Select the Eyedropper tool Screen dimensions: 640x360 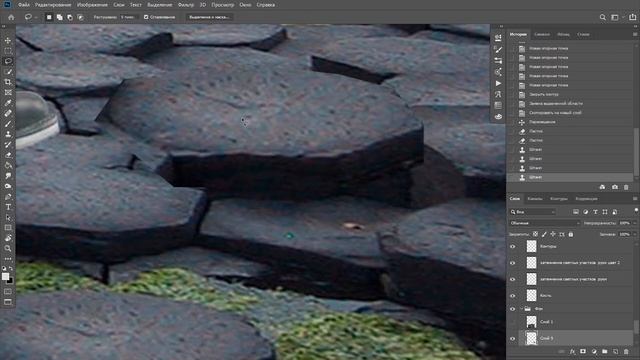point(8,103)
